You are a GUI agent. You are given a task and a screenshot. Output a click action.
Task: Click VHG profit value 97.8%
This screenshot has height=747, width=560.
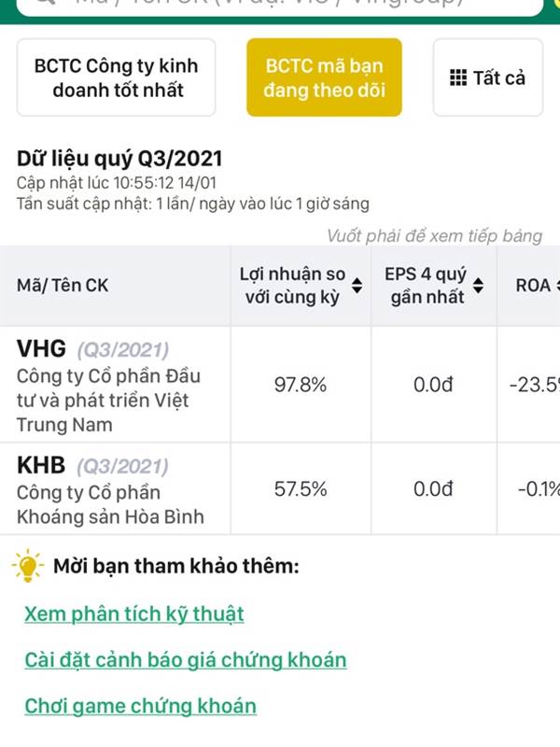[301, 385]
